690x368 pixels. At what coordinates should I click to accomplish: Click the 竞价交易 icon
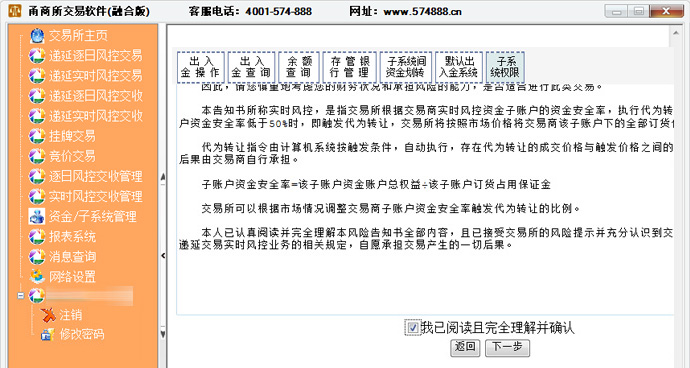(37, 156)
